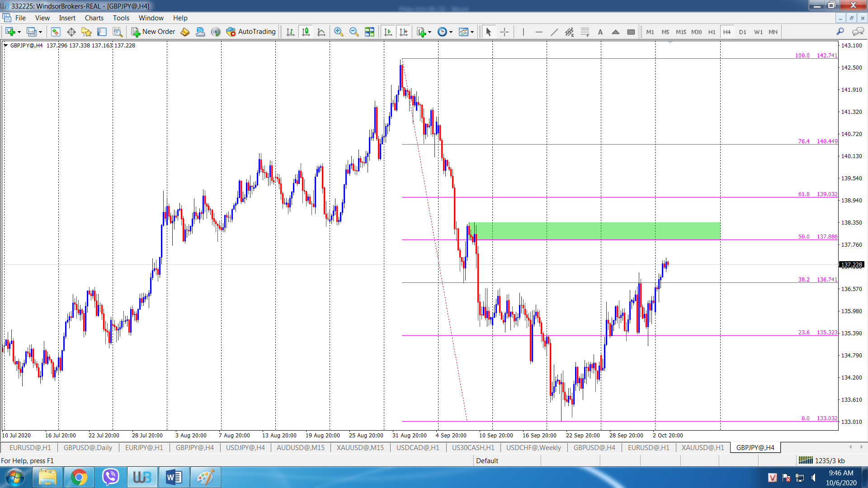This screenshot has width=868, height=488.
Task: Open the Tools menu
Action: click(x=121, y=18)
